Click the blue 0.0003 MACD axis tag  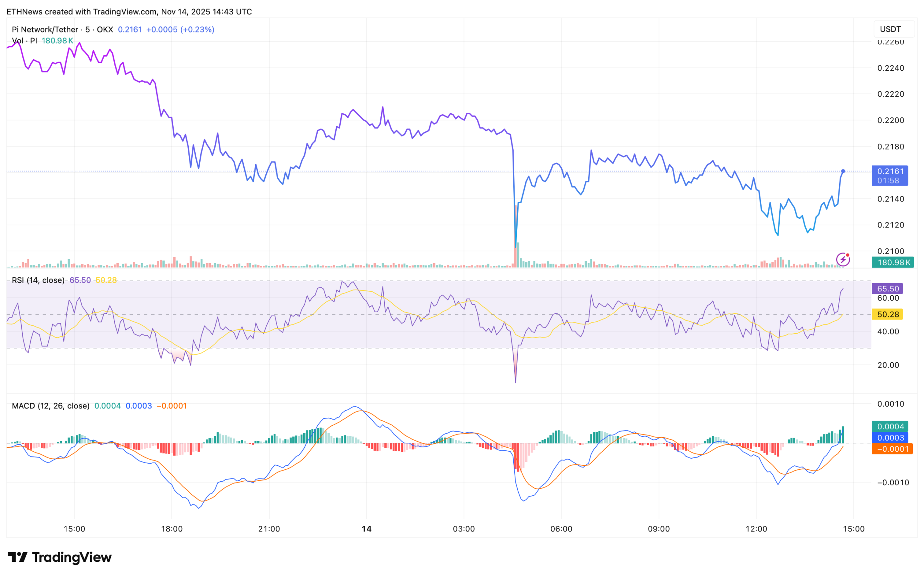(890, 438)
